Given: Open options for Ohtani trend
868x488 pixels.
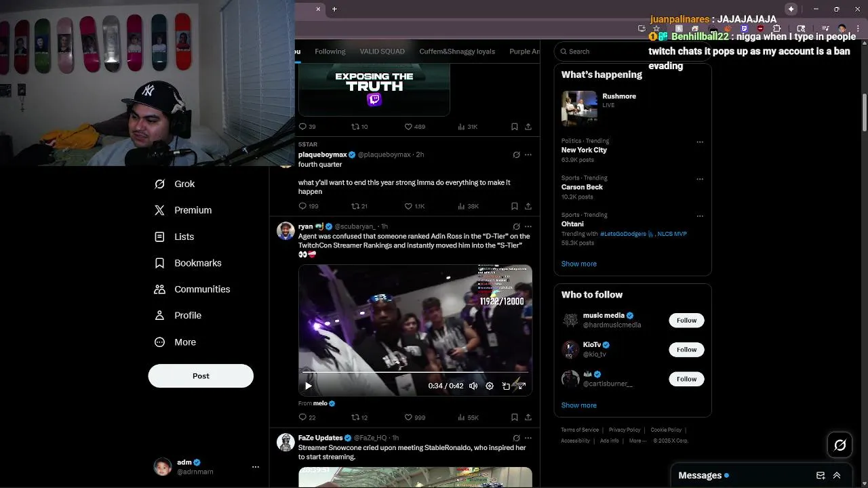Looking at the screenshot, I should [700, 216].
